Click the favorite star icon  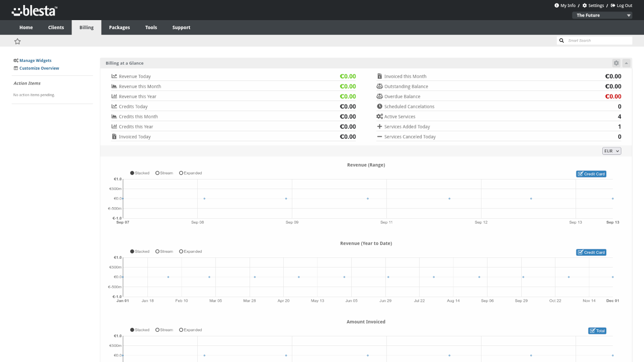(x=18, y=41)
